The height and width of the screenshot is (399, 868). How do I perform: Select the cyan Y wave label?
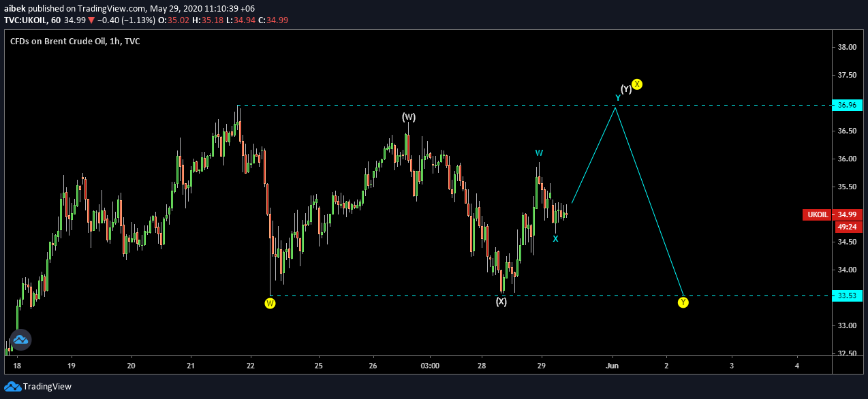pyautogui.click(x=618, y=98)
